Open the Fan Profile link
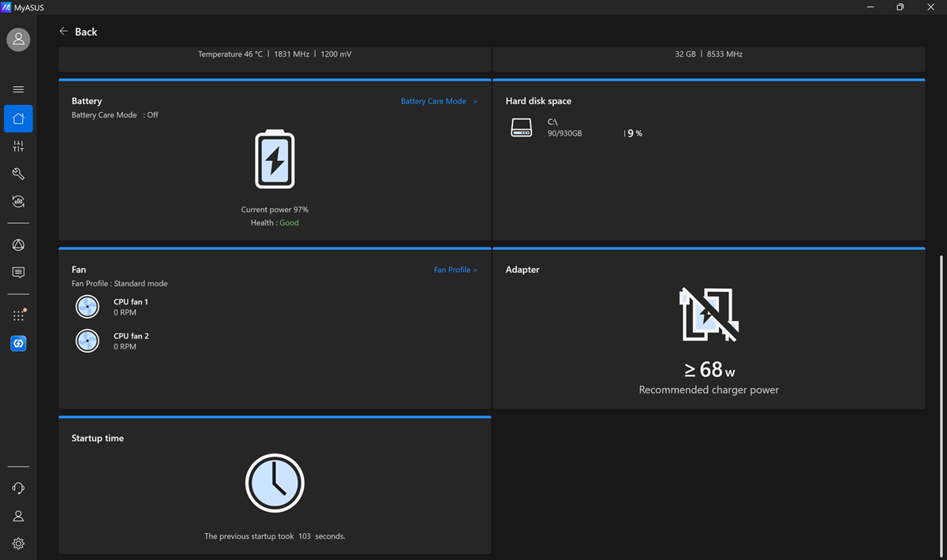Image resolution: width=947 pixels, height=560 pixels. click(455, 270)
